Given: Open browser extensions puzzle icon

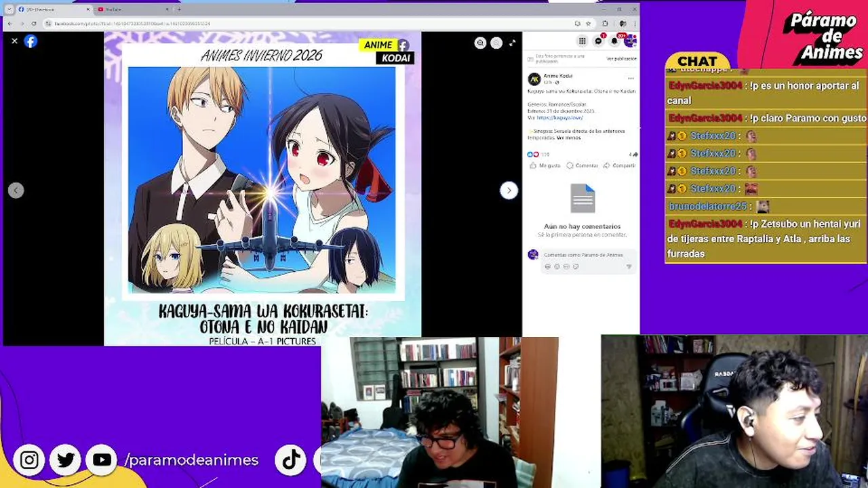Looking at the screenshot, I should (x=605, y=24).
